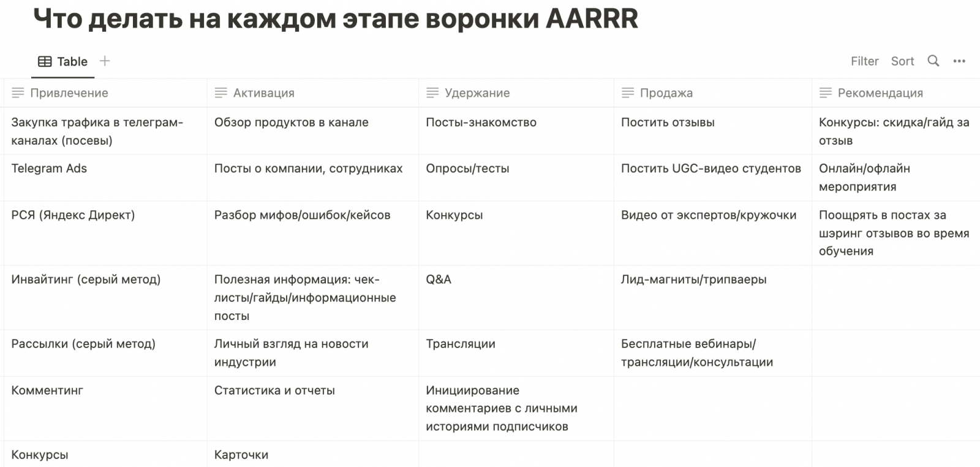Select the 'Бесплатные вебинары/трансляции/консультации' cell

point(713,353)
